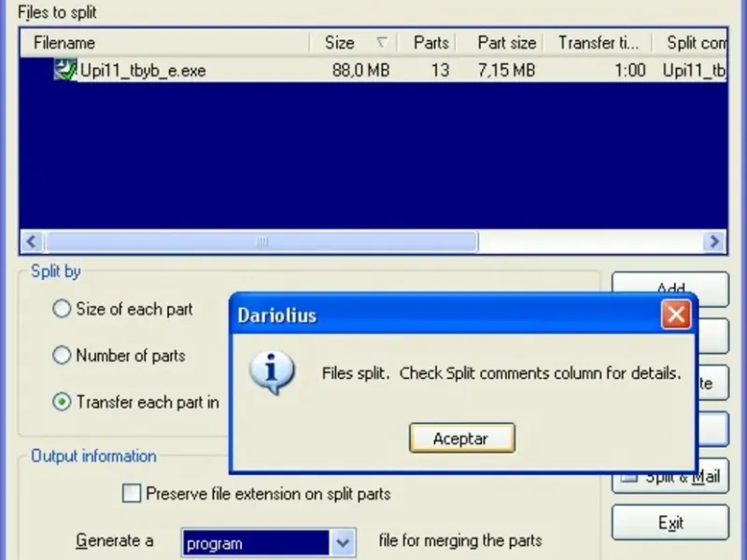Screen dimensions: 747x560
Task: Click the right arrow of the horizontal scrollbar
Action: pyautogui.click(x=714, y=242)
